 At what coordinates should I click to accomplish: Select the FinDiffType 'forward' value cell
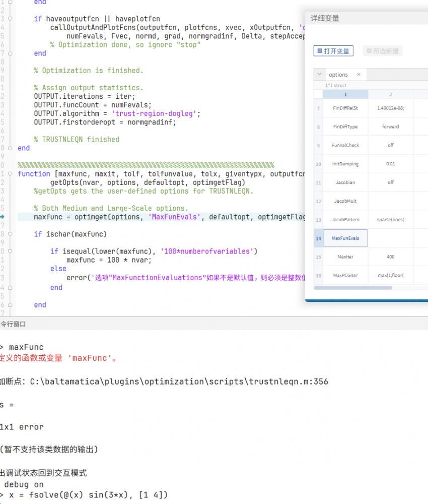pos(390,127)
